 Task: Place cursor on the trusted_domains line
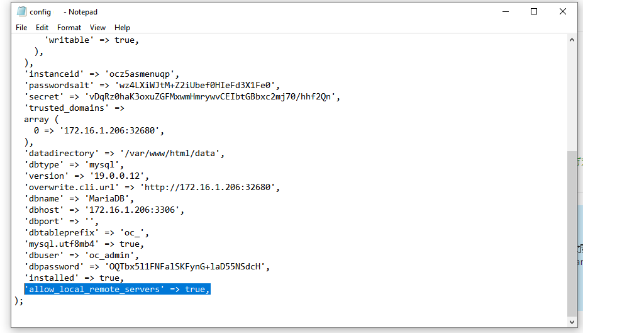pos(74,108)
